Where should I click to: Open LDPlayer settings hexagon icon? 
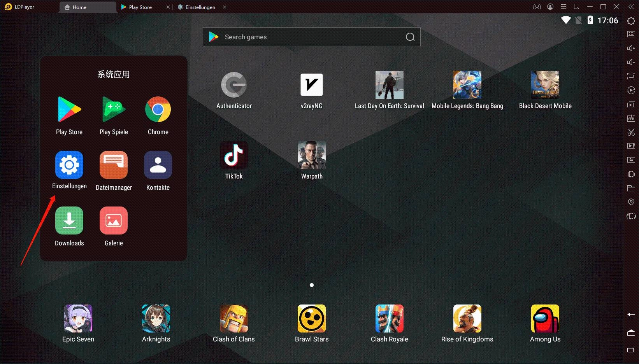[x=631, y=21]
